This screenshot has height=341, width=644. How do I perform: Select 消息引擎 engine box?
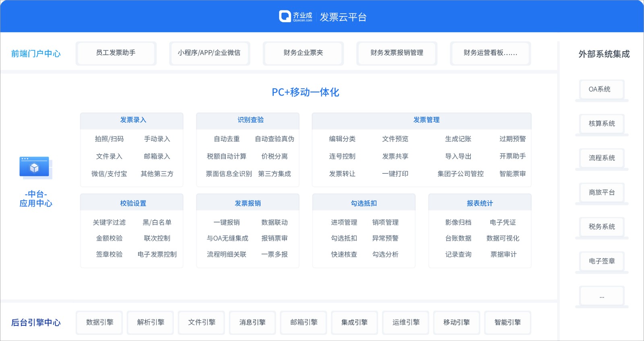252,322
